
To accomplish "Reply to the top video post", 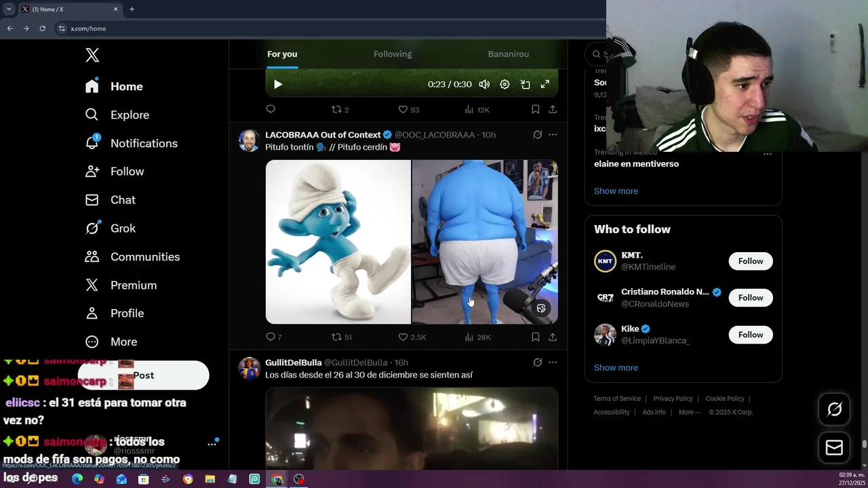I will 271,109.
